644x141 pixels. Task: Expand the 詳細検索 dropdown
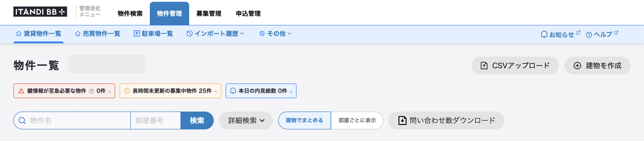246,120
